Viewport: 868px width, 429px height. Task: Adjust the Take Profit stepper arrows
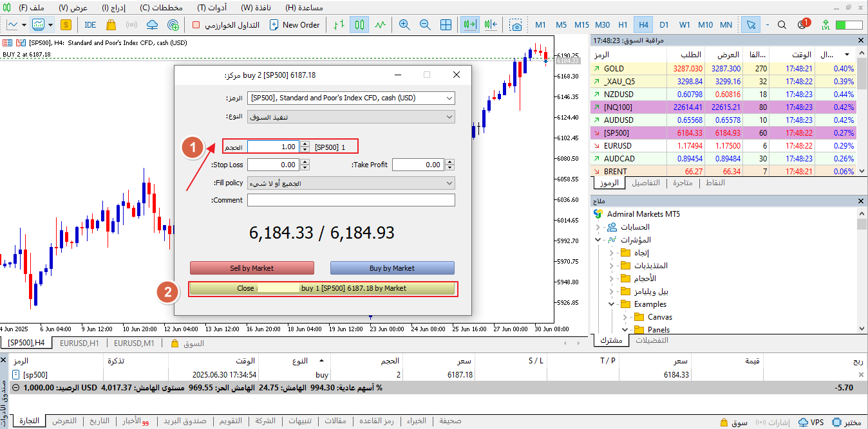(449, 165)
